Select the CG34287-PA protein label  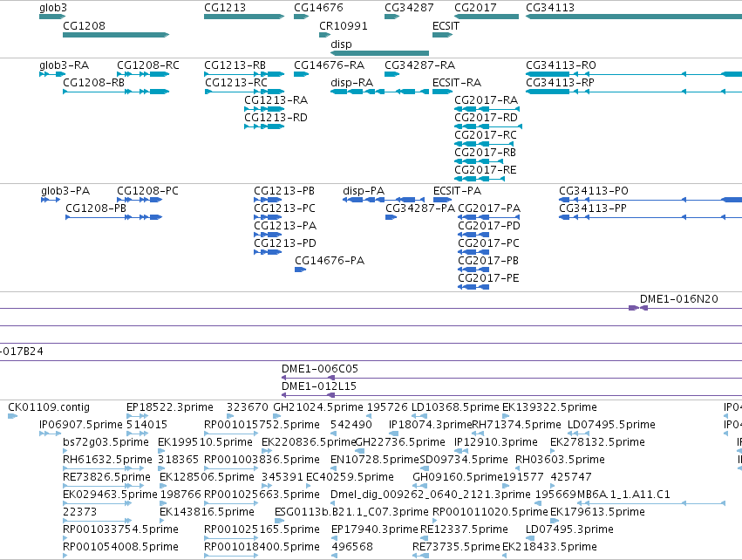click(x=420, y=208)
